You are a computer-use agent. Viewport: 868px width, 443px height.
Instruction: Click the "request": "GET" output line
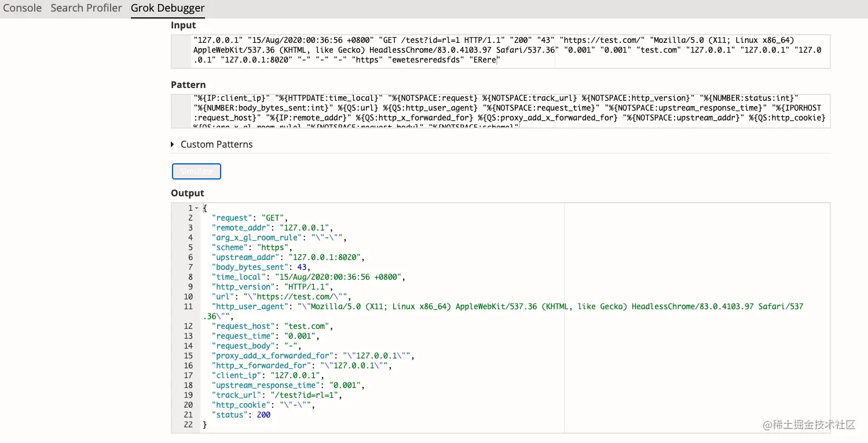pyautogui.click(x=250, y=218)
